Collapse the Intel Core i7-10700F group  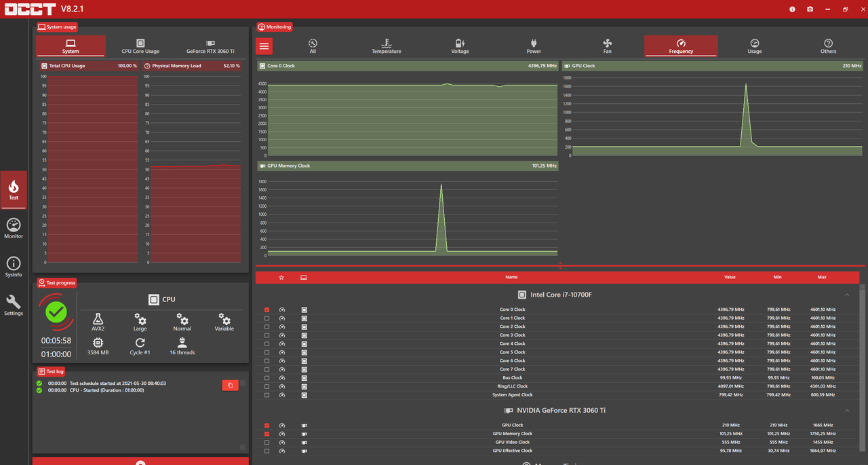tap(848, 295)
